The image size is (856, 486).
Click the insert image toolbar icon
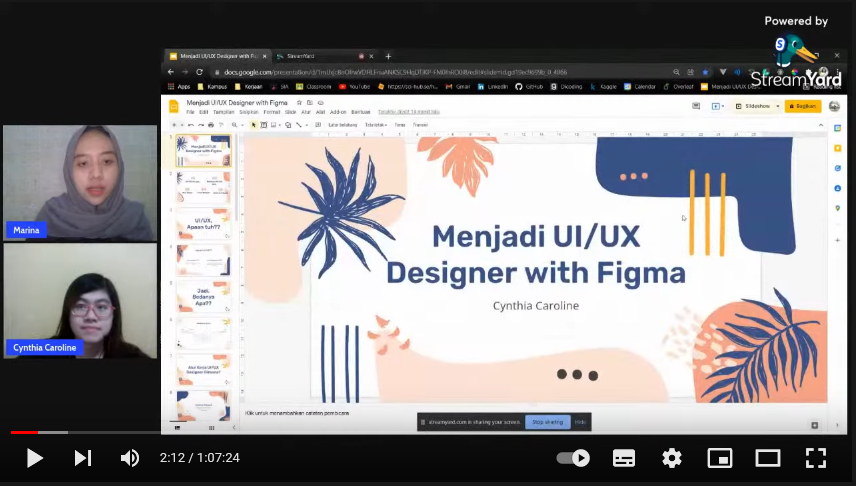point(275,125)
